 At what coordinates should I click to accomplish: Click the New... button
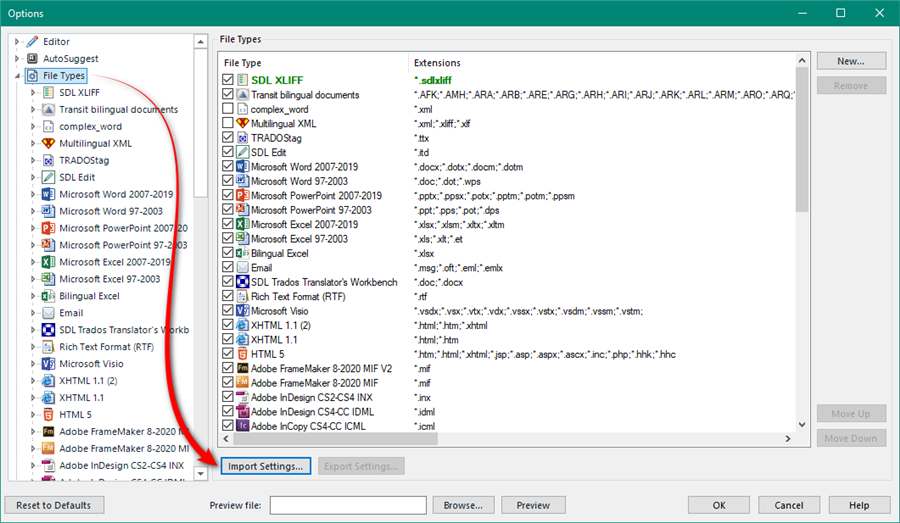click(851, 61)
